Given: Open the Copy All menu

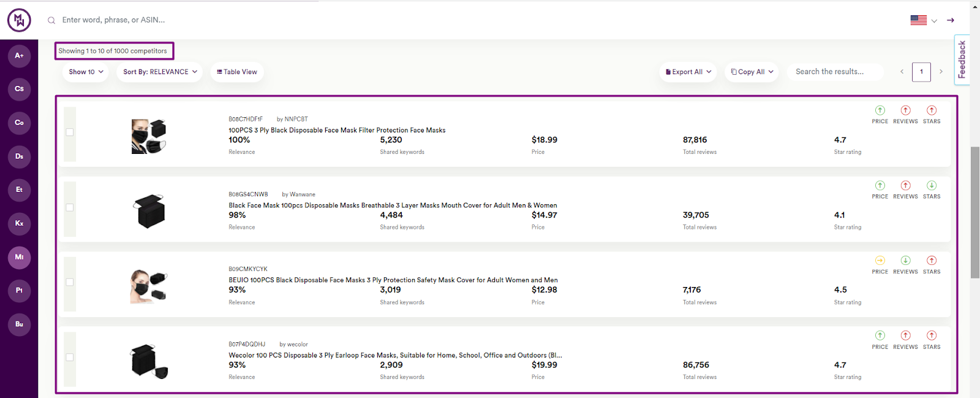Looking at the screenshot, I should click(x=752, y=72).
